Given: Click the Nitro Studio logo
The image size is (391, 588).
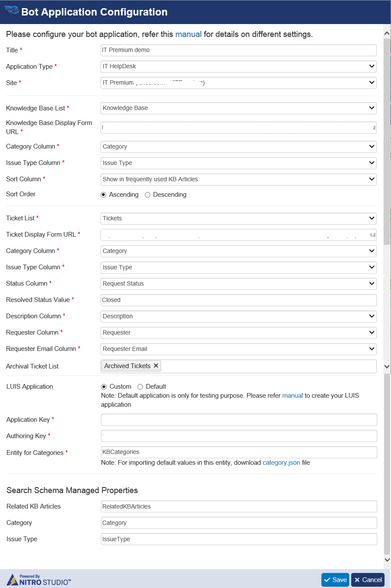Looking at the screenshot, I should point(39,580).
